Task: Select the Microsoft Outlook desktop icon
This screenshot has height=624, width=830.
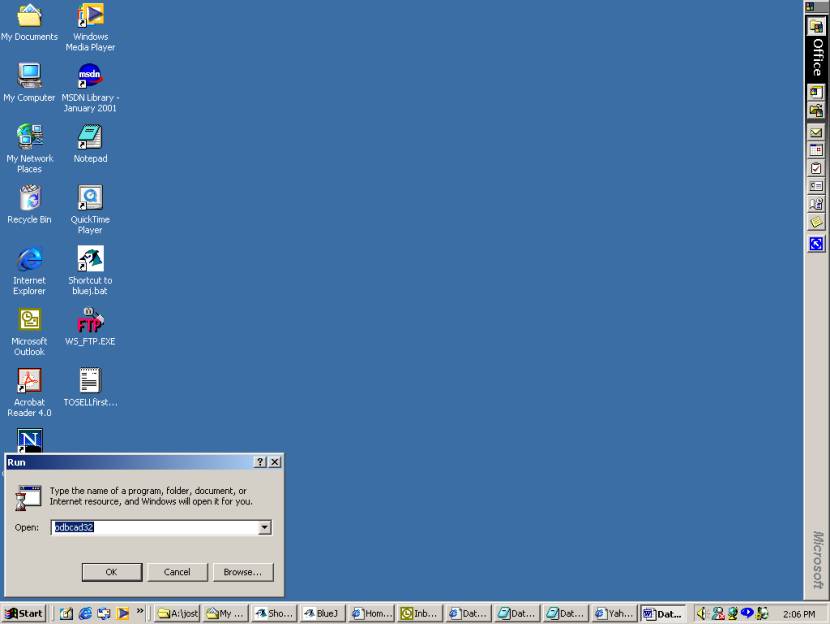Action: pyautogui.click(x=29, y=331)
